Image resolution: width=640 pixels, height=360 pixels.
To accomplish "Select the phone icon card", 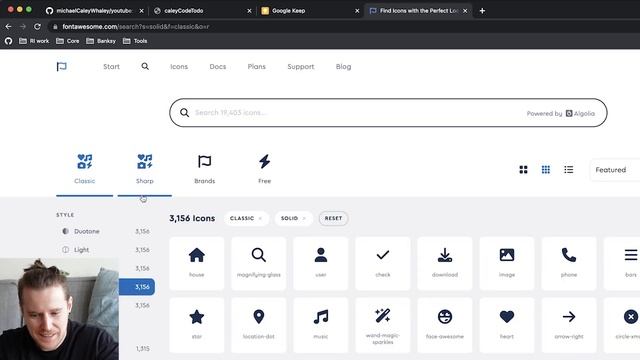I will (569, 263).
